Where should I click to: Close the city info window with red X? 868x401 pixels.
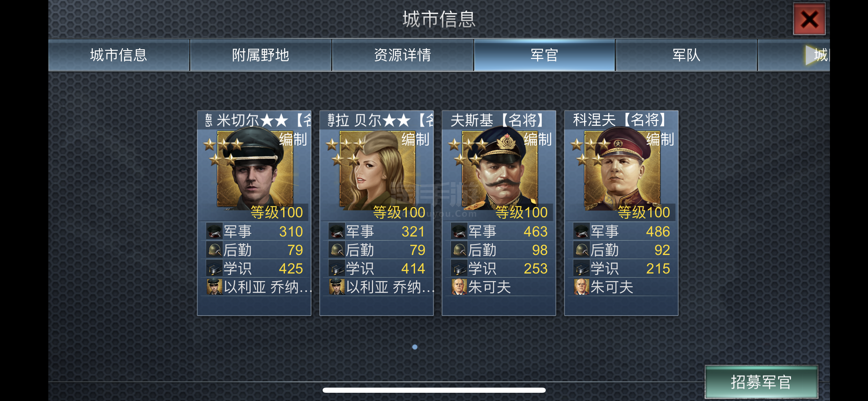tap(809, 19)
